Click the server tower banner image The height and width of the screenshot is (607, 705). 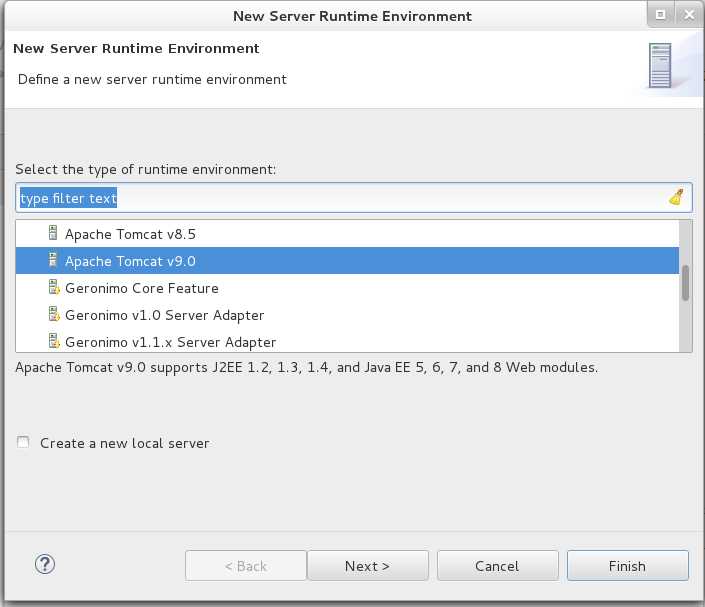click(x=660, y=66)
